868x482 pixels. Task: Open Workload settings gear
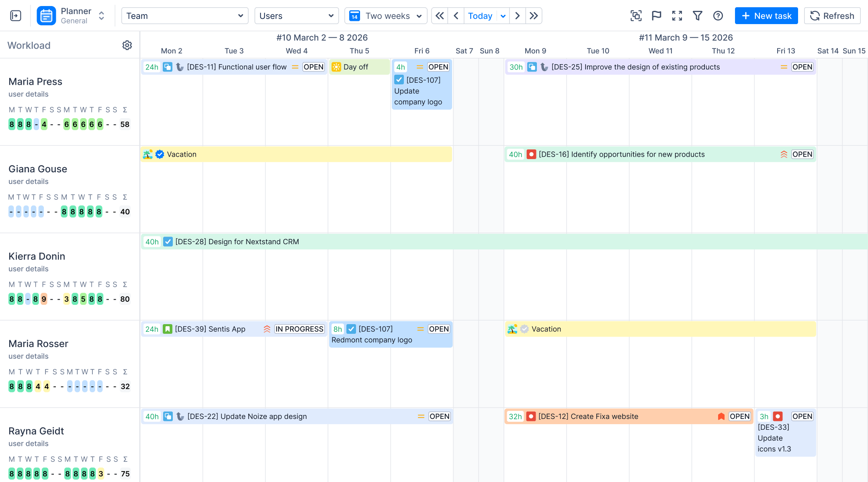click(x=127, y=45)
